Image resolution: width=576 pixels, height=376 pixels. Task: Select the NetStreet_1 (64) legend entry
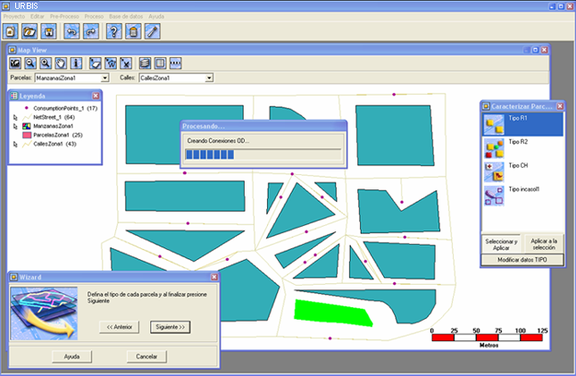54,118
